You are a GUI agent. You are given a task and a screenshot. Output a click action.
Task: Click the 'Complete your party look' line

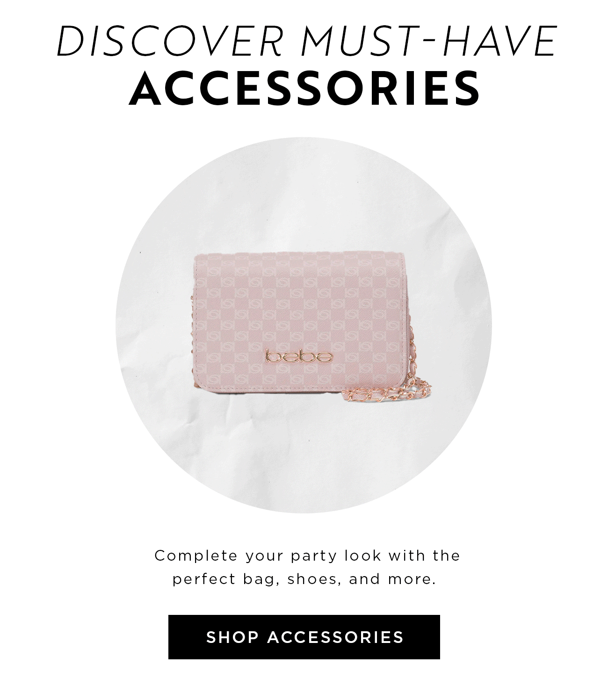[x=308, y=556]
